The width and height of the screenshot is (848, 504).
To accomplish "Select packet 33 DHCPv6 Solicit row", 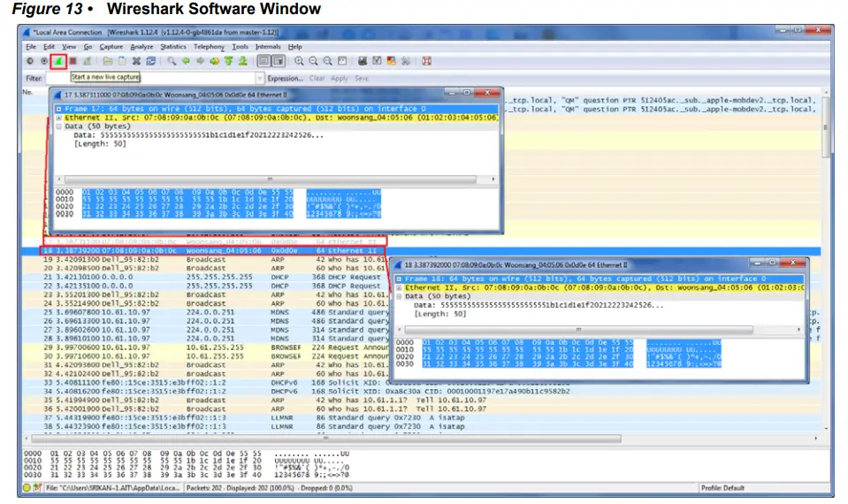I will [x=421, y=383].
